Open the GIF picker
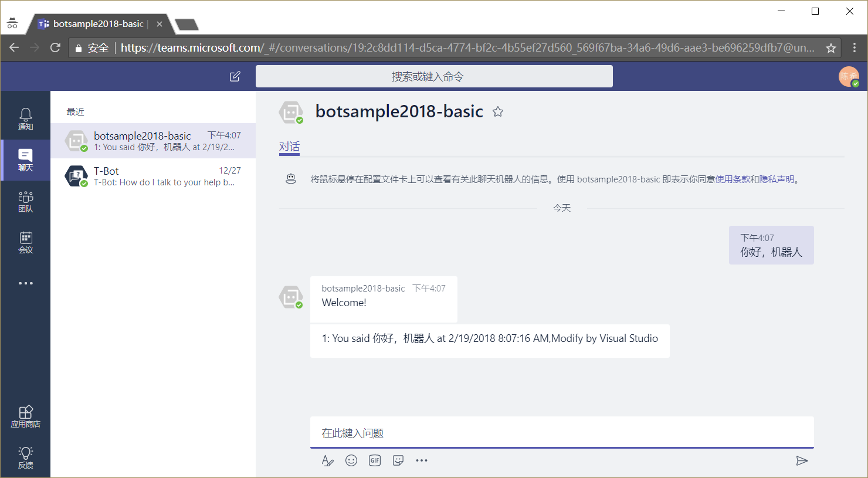This screenshot has width=868, height=478. pyautogui.click(x=375, y=460)
